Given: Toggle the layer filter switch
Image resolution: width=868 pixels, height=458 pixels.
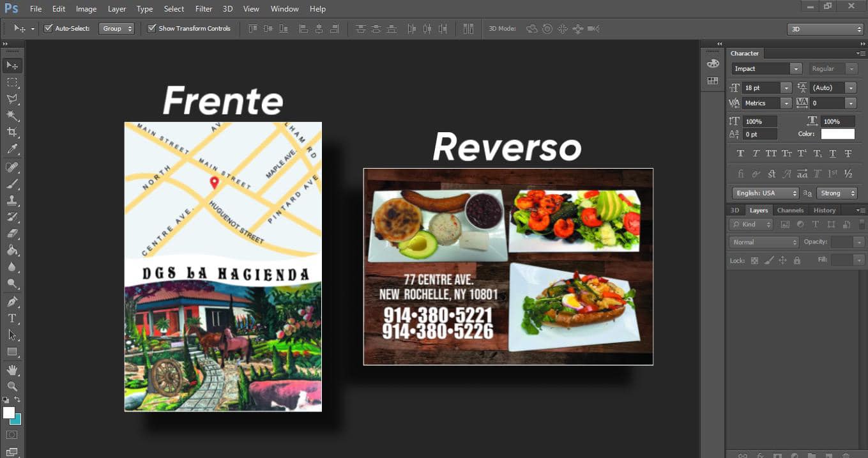Looking at the screenshot, I should pos(863,224).
